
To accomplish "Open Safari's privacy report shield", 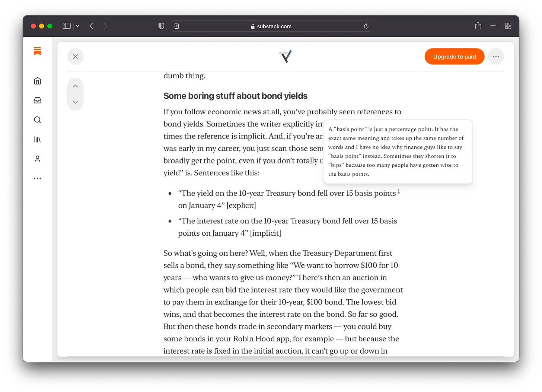I will [161, 26].
